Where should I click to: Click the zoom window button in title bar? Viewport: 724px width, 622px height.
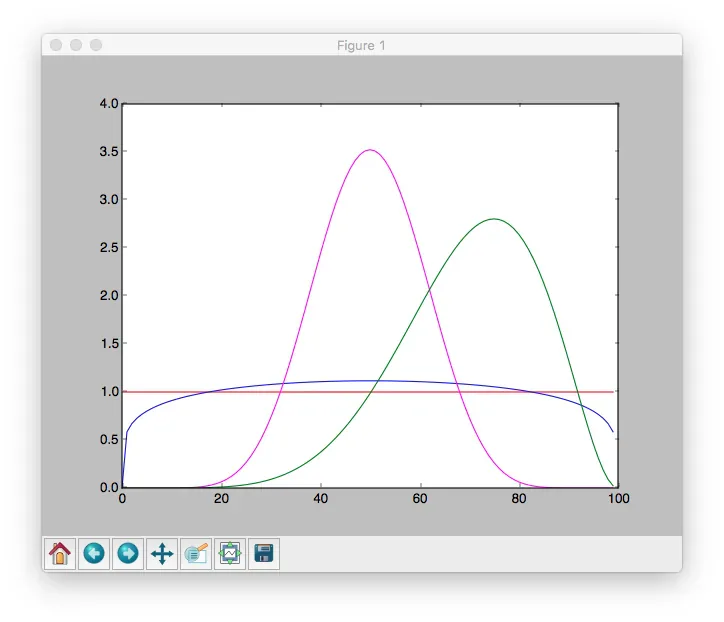(x=96, y=45)
